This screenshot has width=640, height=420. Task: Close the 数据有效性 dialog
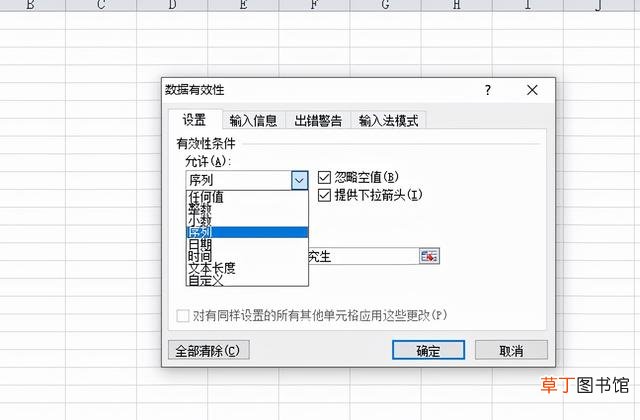coord(532,90)
